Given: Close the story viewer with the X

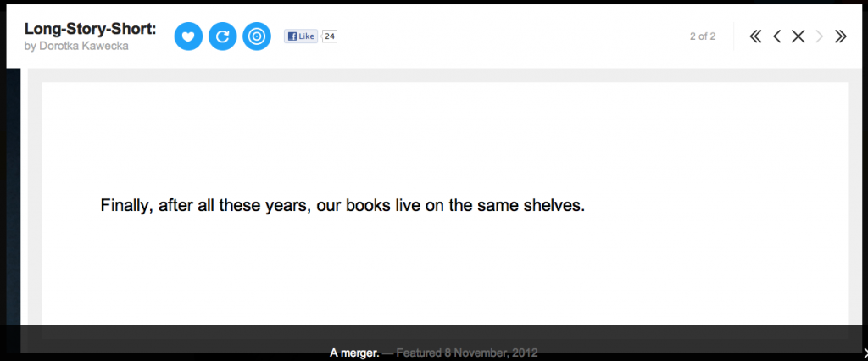Looking at the screenshot, I should pyautogui.click(x=798, y=36).
